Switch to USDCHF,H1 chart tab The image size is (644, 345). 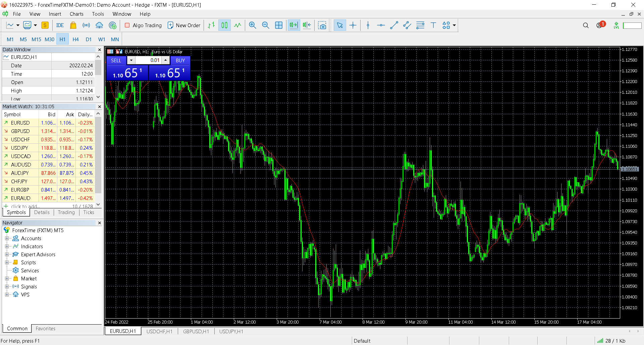click(159, 331)
